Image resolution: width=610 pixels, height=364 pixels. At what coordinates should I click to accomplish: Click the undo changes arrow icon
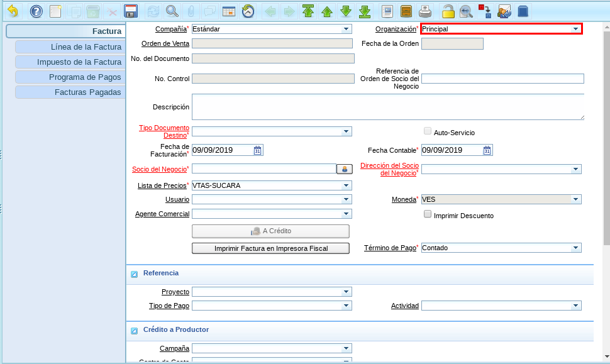pyautogui.click(x=13, y=11)
